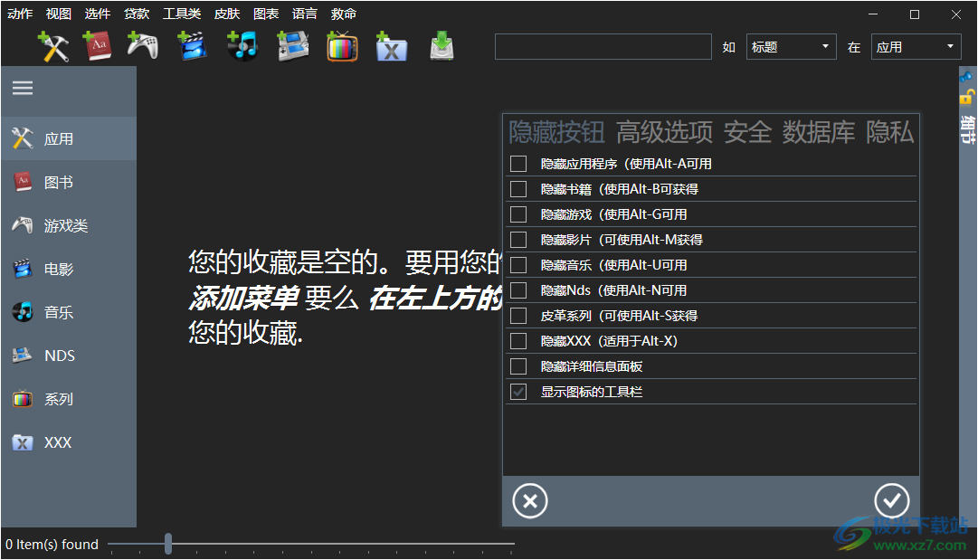This screenshot has width=978, height=560.
Task: Disable the 显示图标的工具栏 option
Action: 517,391
